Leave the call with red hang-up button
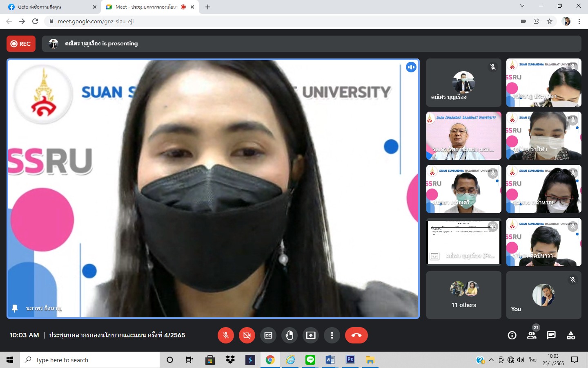The width and height of the screenshot is (588, 368). point(356,335)
